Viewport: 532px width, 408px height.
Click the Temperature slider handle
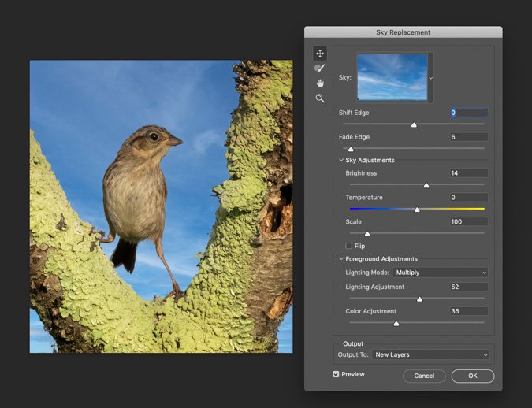pos(417,210)
